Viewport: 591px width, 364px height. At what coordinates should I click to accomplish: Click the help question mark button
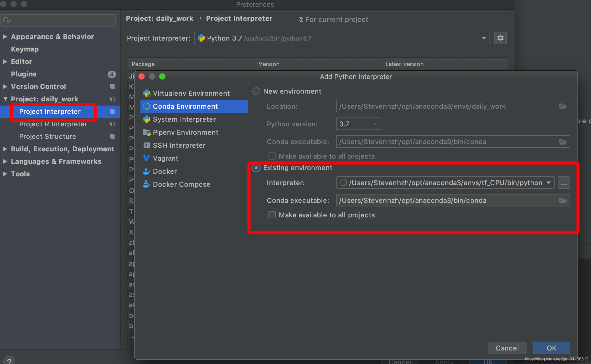pyautogui.click(x=9, y=360)
